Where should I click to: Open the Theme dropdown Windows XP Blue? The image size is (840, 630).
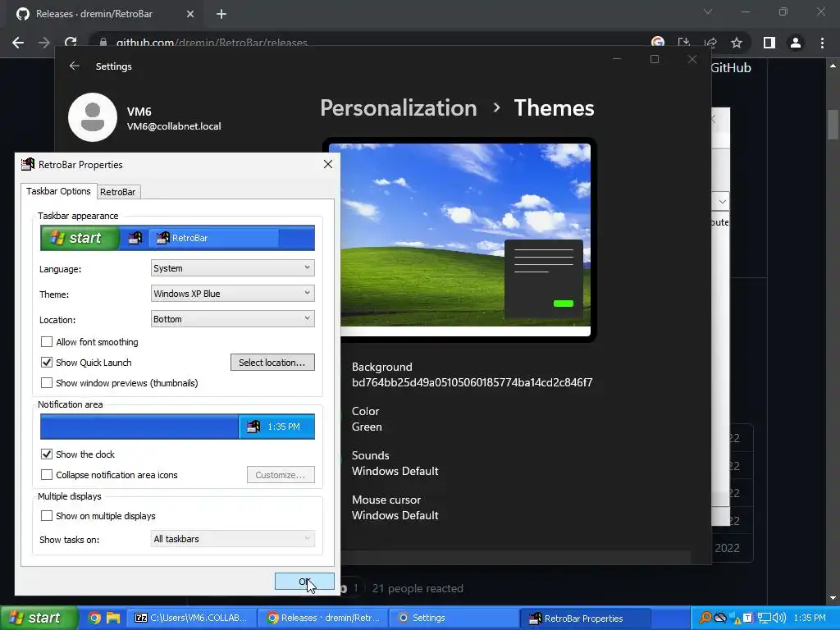point(232,294)
